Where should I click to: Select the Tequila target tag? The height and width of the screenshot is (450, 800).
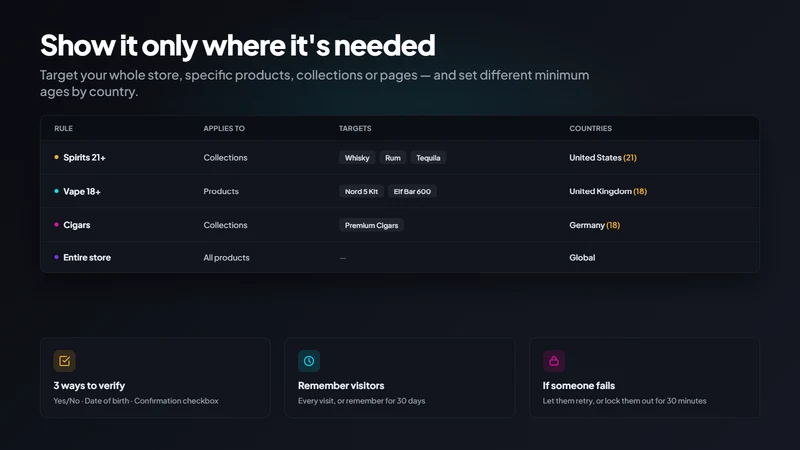pos(428,158)
